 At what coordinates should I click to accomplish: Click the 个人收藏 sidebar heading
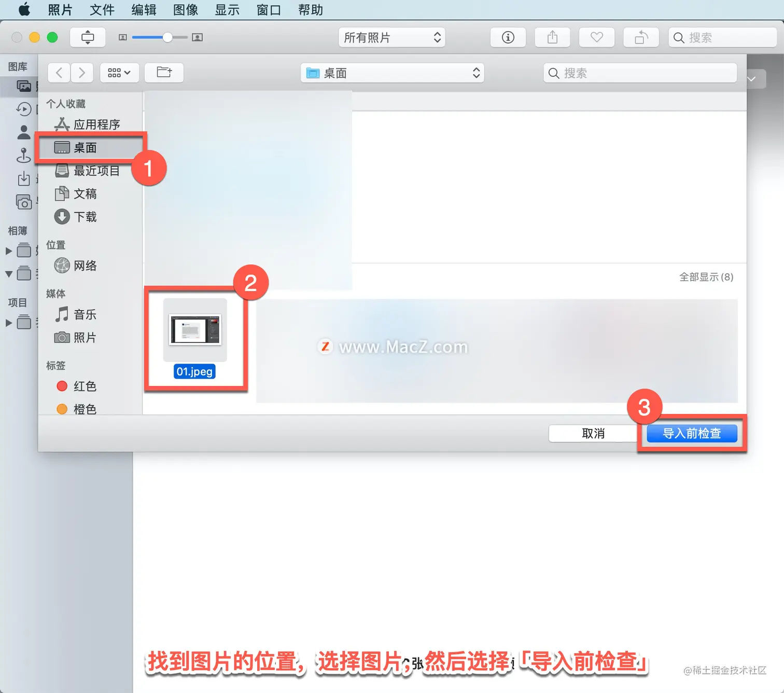pos(66,104)
